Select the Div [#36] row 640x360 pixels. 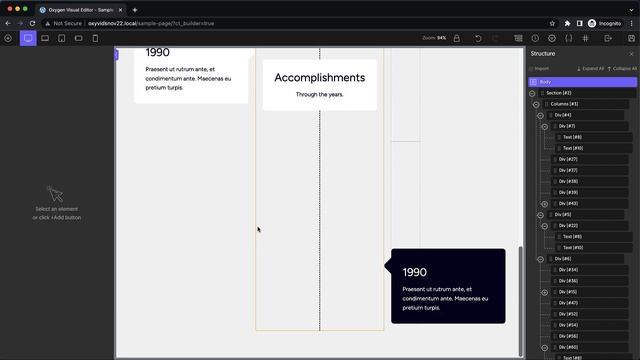click(x=589, y=281)
